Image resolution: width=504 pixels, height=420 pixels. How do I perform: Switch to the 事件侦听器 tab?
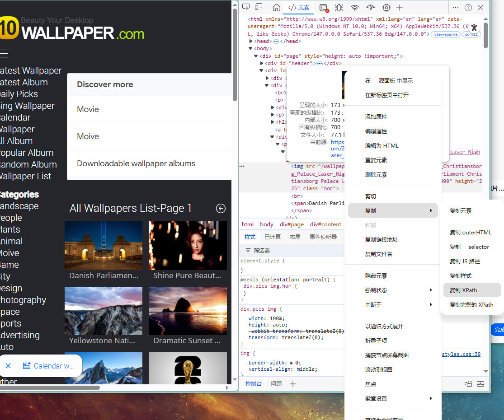click(323, 237)
